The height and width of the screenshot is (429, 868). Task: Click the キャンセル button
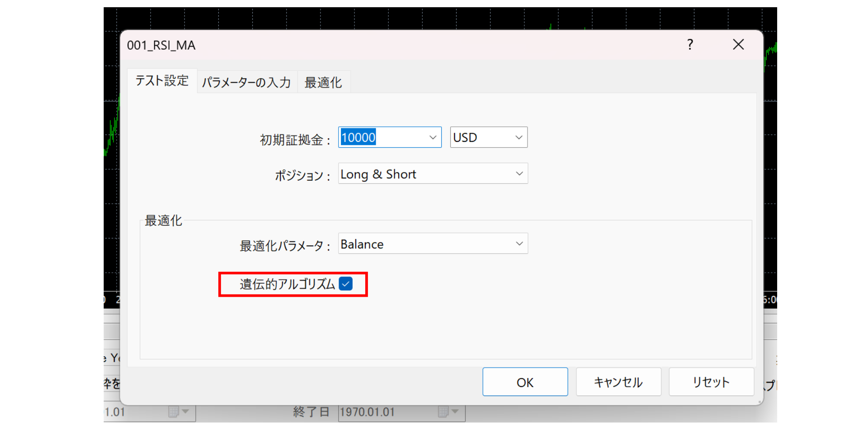point(618,382)
